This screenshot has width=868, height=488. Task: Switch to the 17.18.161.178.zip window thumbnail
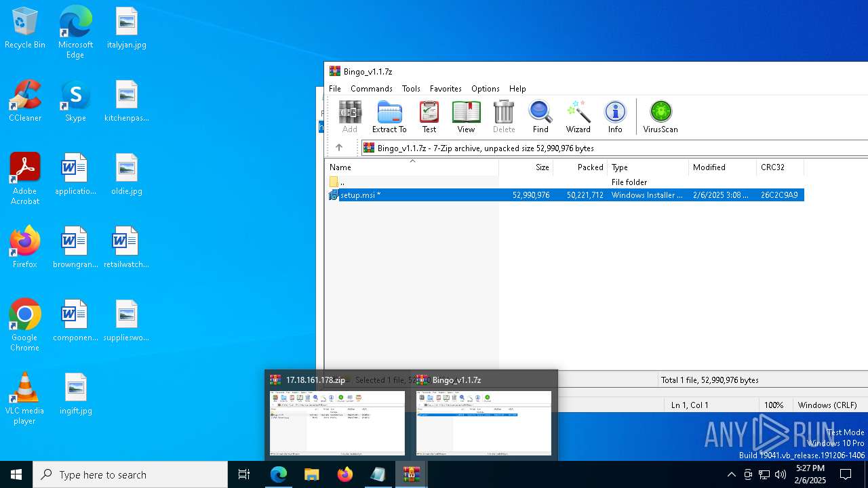337,415
